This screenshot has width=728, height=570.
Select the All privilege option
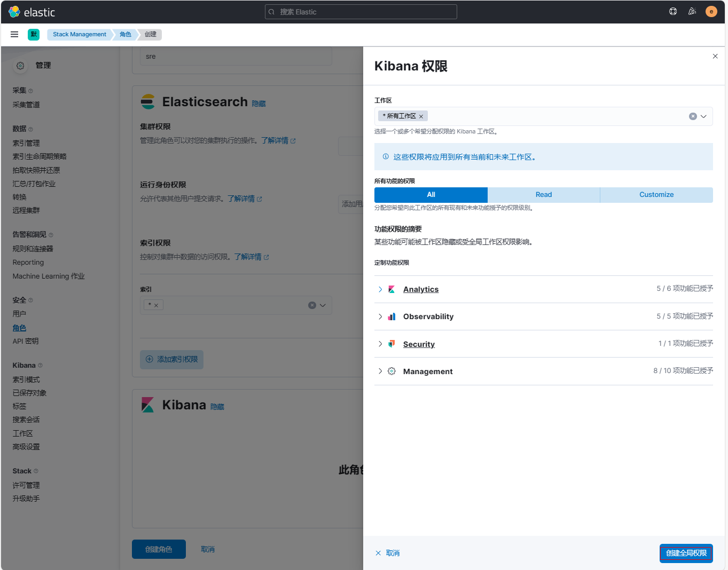click(430, 195)
